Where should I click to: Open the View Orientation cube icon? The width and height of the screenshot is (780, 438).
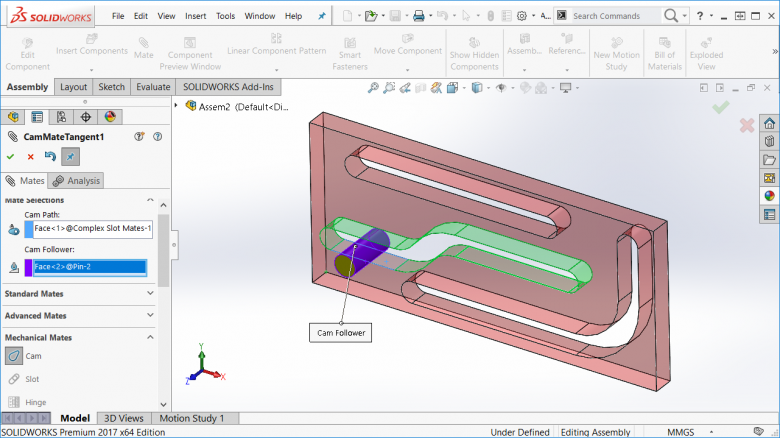452,88
